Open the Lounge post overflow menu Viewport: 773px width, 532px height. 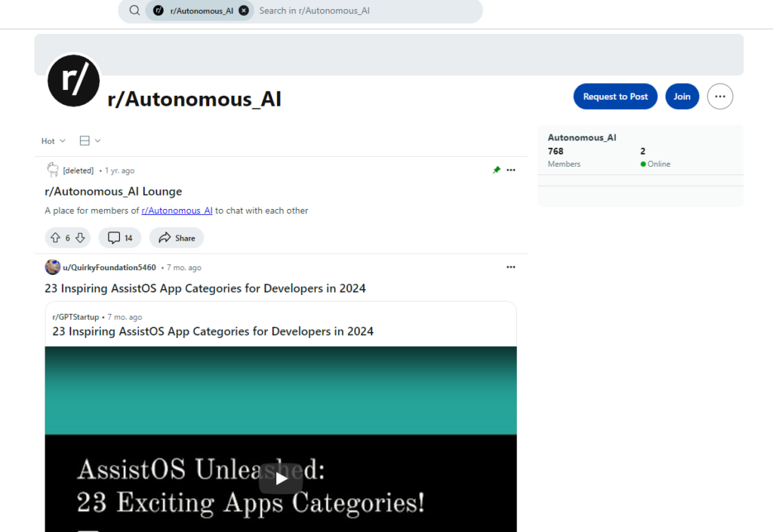(x=511, y=171)
